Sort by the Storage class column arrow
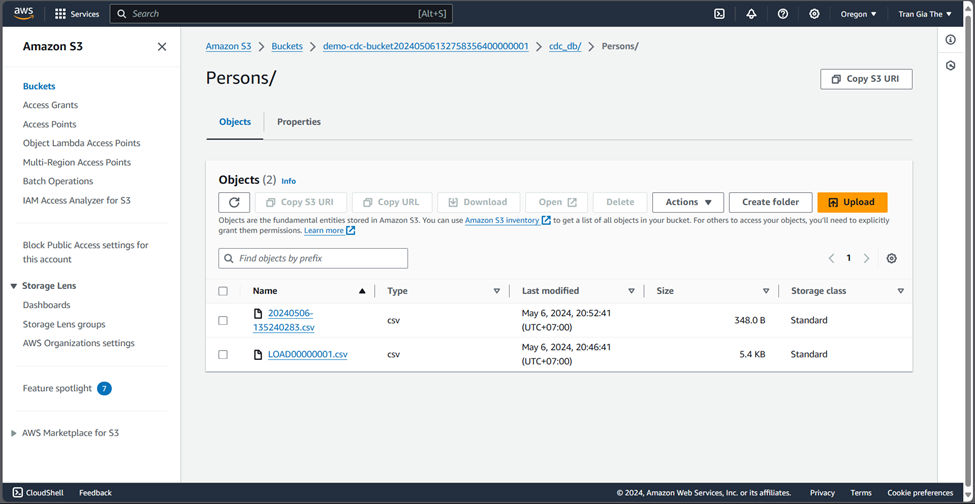Image resolution: width=975 pixels, height=504 pixels. pyautogui.click(x=900, y=291)
